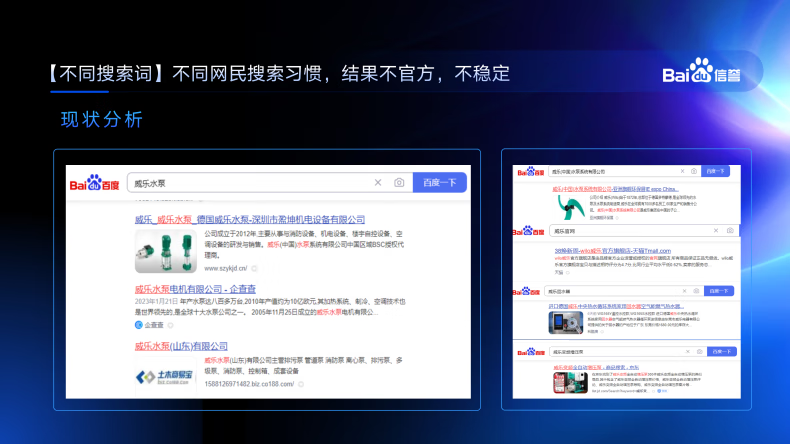Click the 天猫 source label under the Tmall result
790x444 pixels.
pyautogui.click(x=559, y=272)
